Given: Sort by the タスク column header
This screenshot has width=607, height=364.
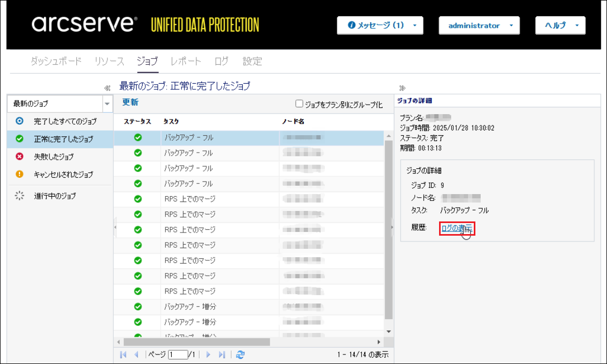Looking at the screenshot, I should [x=171, y=122].
